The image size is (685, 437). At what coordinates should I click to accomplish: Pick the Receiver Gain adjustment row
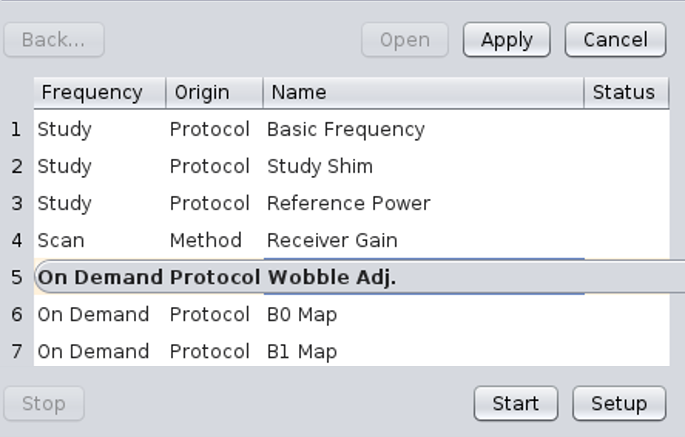click(332, 241)
